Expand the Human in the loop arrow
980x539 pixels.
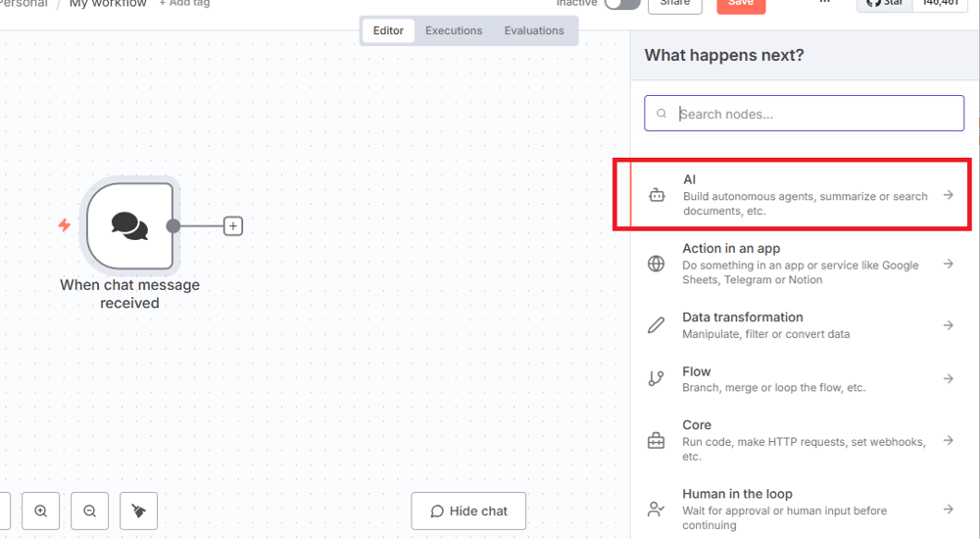[x=948, y=509]
